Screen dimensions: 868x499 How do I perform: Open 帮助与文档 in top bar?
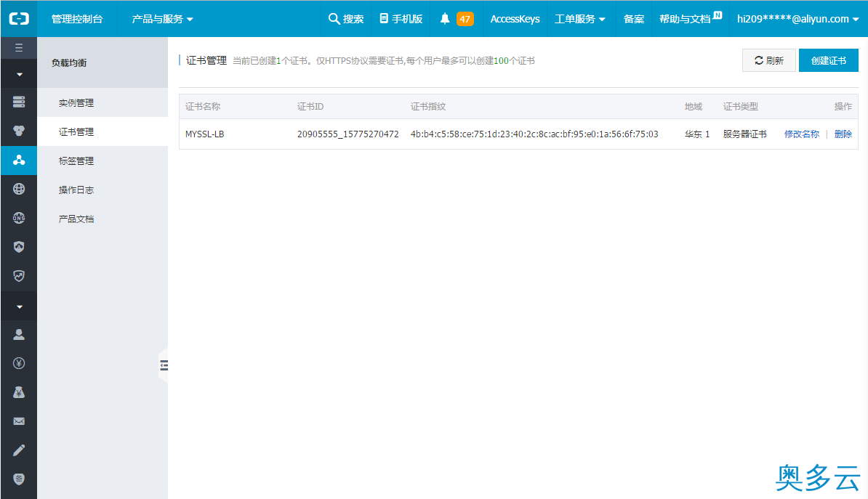pos(685,19)
